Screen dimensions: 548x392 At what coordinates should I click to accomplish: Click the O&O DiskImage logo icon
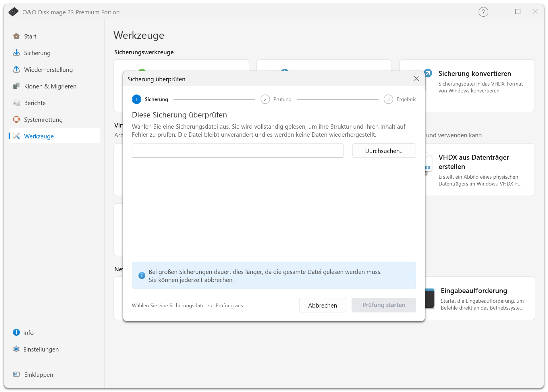pos(13,12)
